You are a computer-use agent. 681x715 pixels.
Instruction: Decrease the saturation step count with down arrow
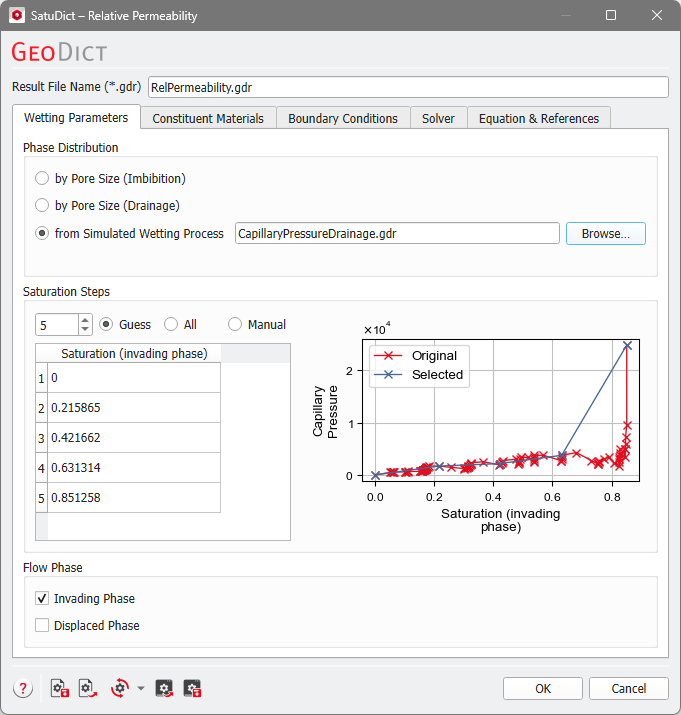85,330
